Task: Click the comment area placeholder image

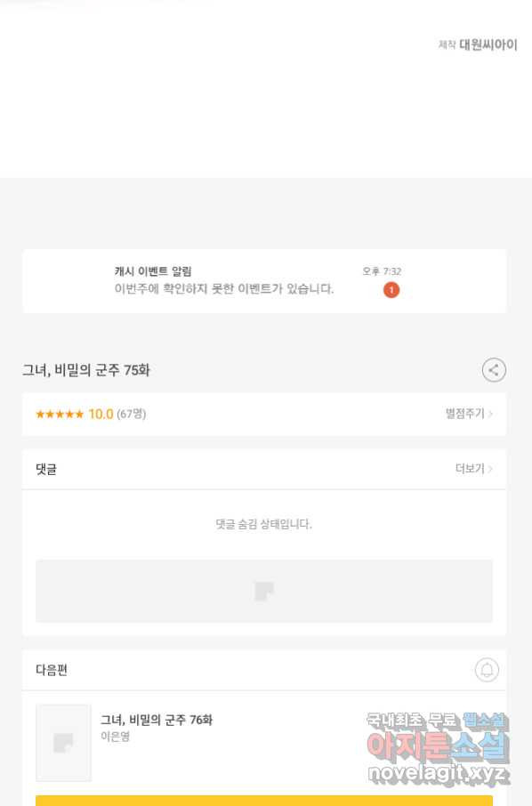Action: click(x=264, y=591)
